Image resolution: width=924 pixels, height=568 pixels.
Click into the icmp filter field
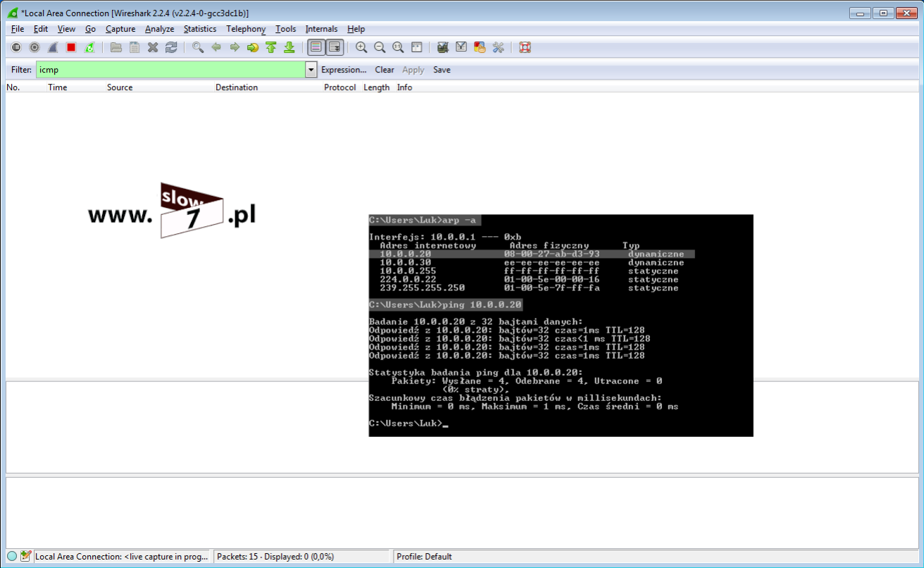click(171, 70)
